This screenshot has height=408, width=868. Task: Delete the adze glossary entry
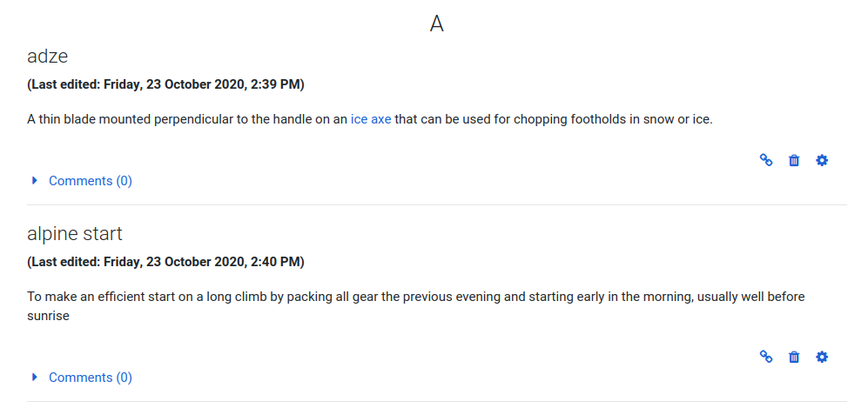point(794,160)
